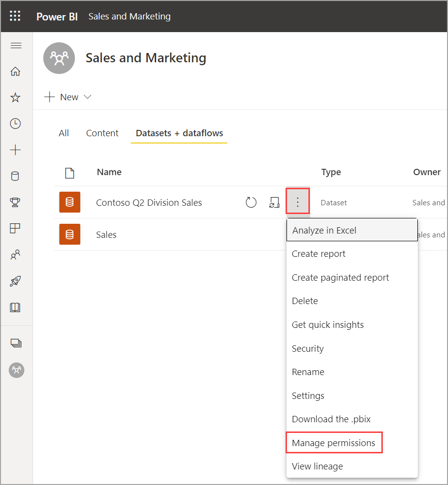
Task: Open Recent clock icon in the sidebar
Action: pos(16,124)
